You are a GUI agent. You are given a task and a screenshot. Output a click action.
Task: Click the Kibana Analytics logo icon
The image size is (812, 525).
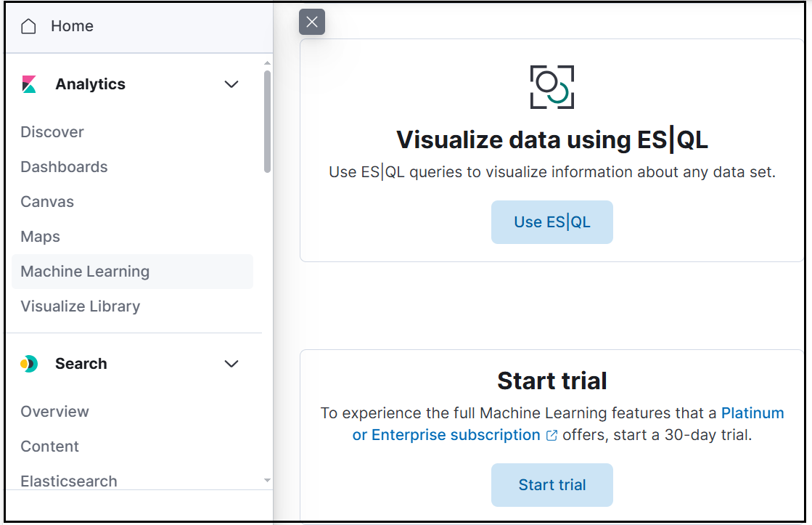pyautogui.click(x=29, y=84)
